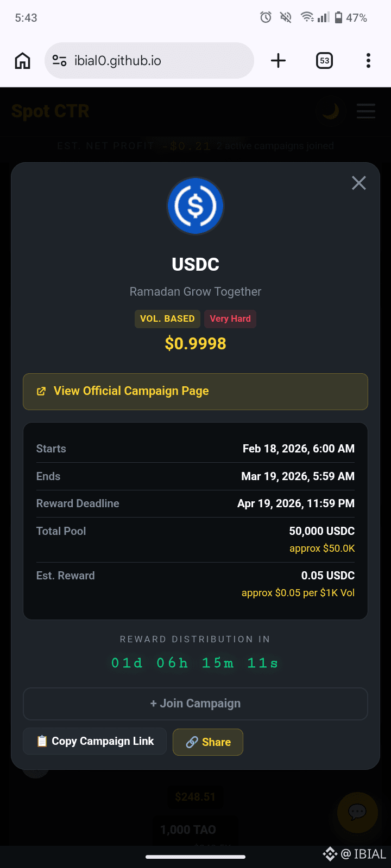Tap the Spot CTR site title
Image resolution: width=391 pixels, height=868 pixels.
(51, 111)
